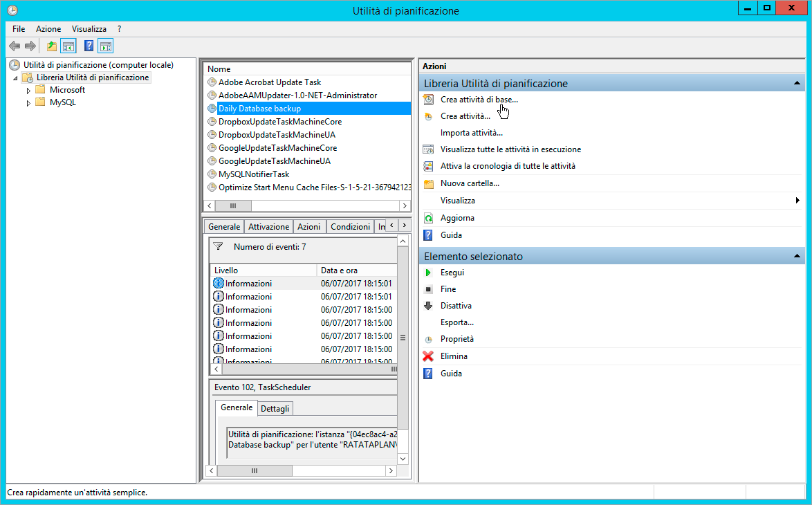Image resolution: width=812 pixels, height=505 pixels.
Task: Switch to the top Generale task tab
Action: click(x=223, y=227)
